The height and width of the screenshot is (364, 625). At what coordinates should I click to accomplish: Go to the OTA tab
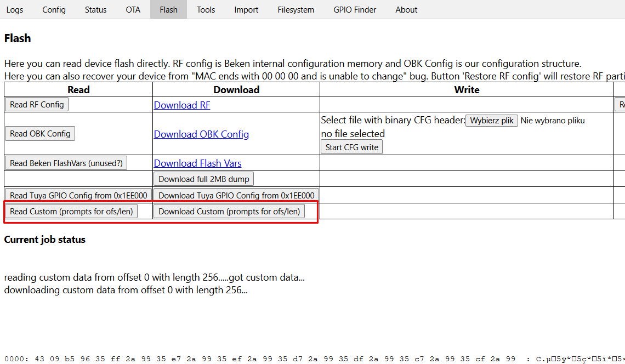(x=133, y=9)
